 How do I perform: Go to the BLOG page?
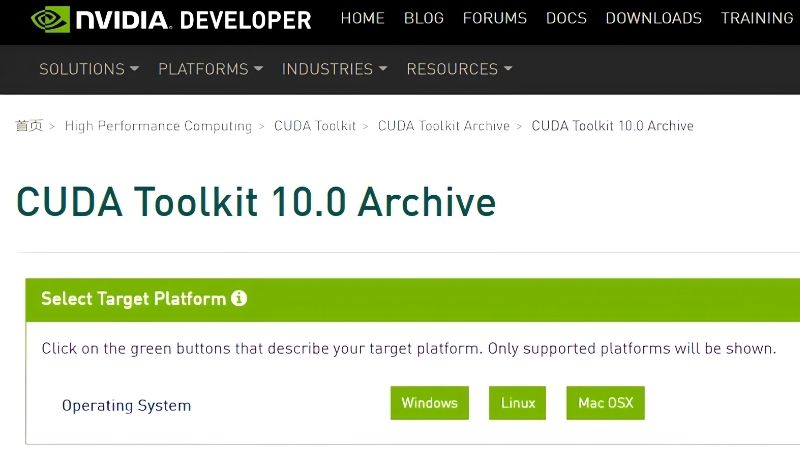point(423,18)
